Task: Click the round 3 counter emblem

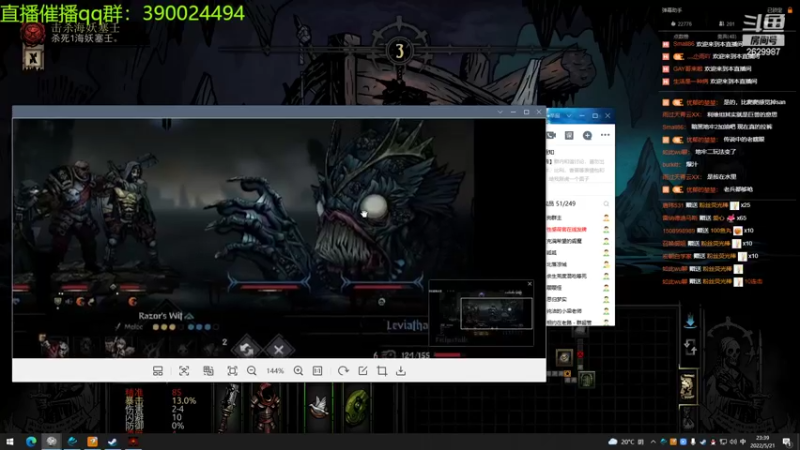Action: 399,51
